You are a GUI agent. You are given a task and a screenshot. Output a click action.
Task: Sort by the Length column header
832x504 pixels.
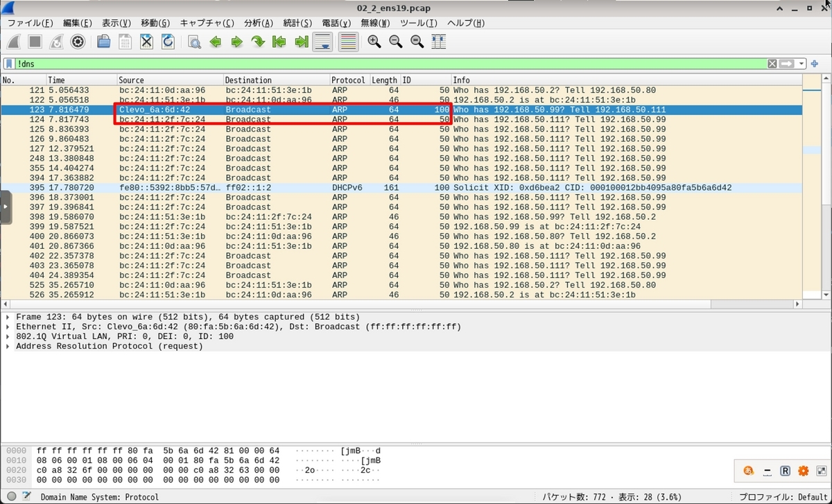(385, 80)
